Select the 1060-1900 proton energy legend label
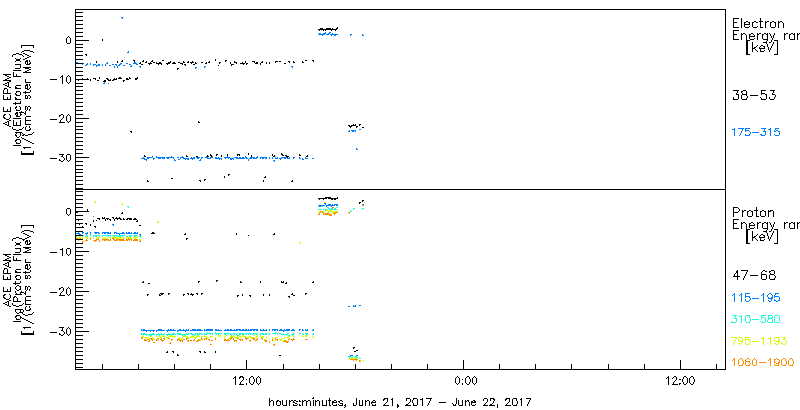Screen dimensions: 800x410 click(763, 363)
